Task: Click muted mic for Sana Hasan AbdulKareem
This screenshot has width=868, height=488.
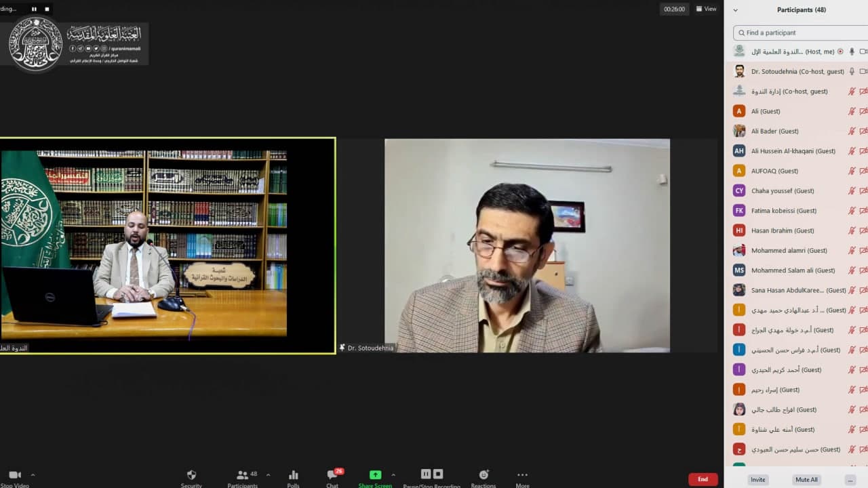Action: point(852,290)
